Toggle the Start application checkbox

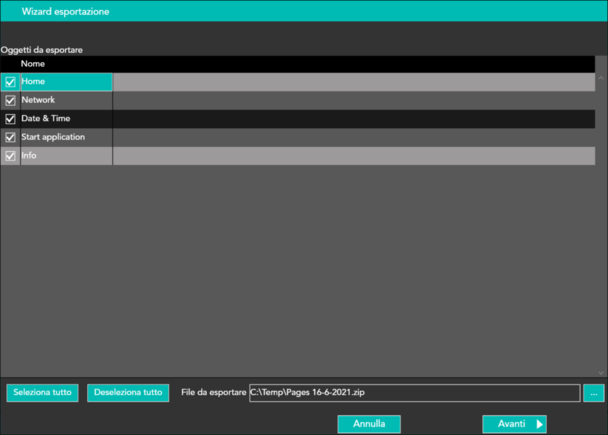coord(10,137)
